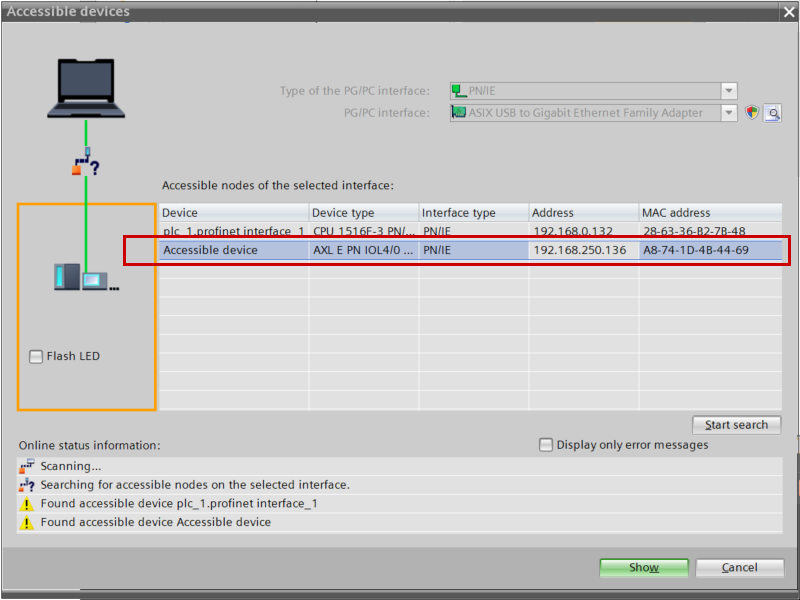Click the Show button

pyautogui.click(x=644, y=567)
